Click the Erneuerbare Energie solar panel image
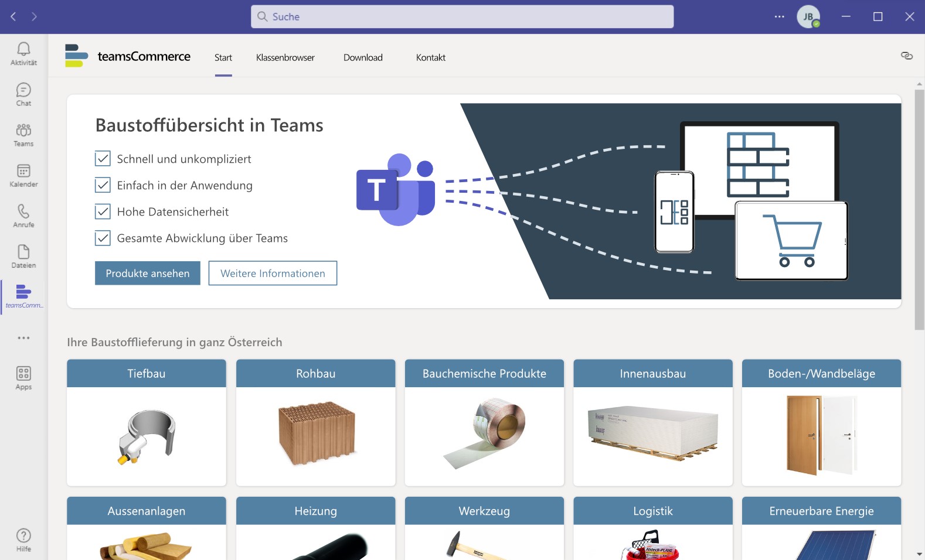 tap(835, 545)
